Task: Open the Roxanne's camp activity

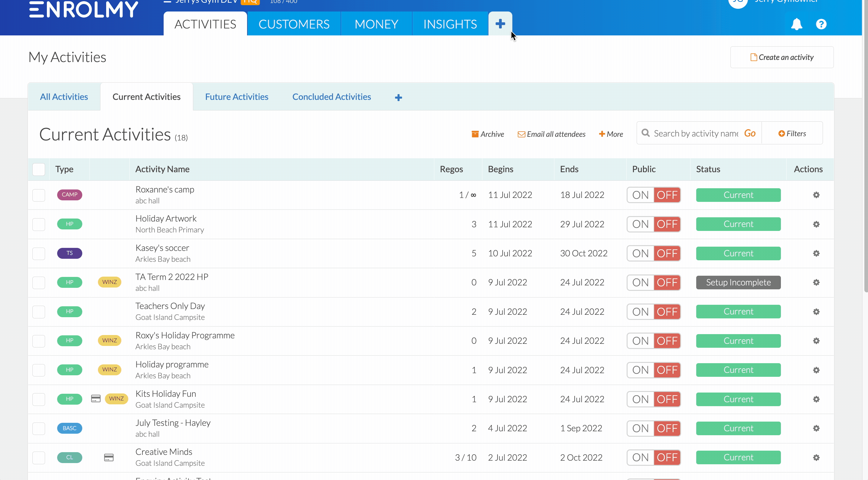Action: point(165,189)
